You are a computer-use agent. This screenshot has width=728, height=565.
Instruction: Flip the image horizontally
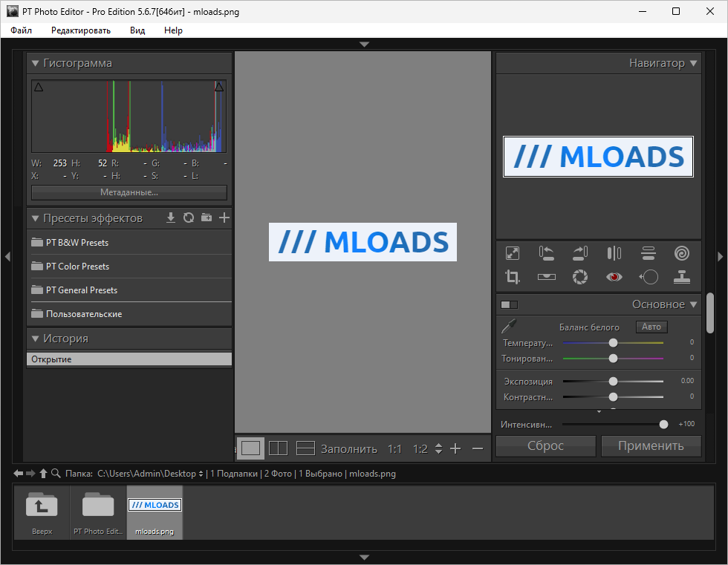coord(614,252)
